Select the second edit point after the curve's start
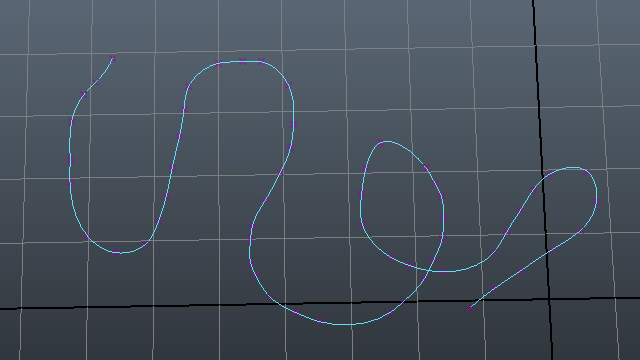The height and width of the screenshot is (360, 640). click(x=84, y=95)
